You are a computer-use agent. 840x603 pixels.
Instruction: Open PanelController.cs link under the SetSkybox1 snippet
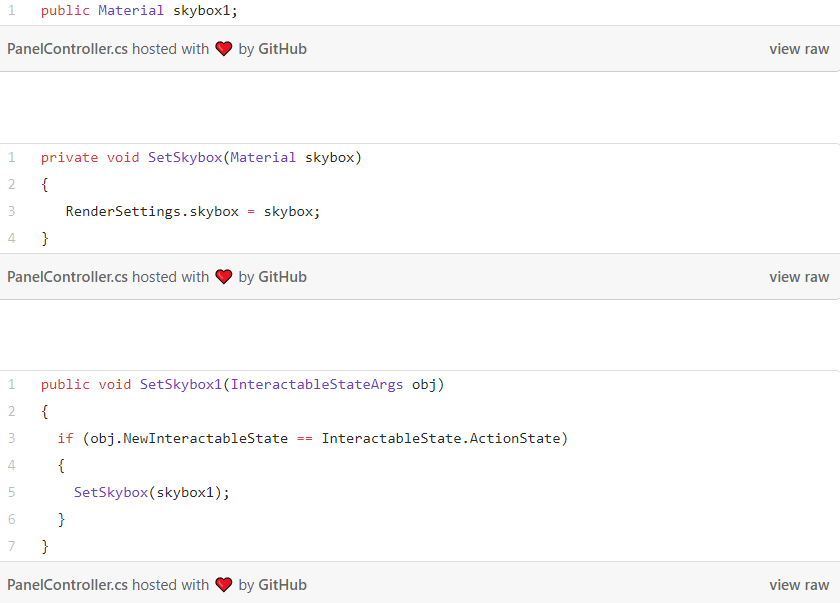[x=67, y=585]
